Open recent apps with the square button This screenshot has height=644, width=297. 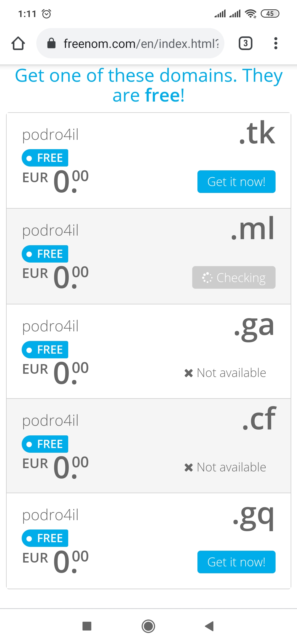click(87, 626)
